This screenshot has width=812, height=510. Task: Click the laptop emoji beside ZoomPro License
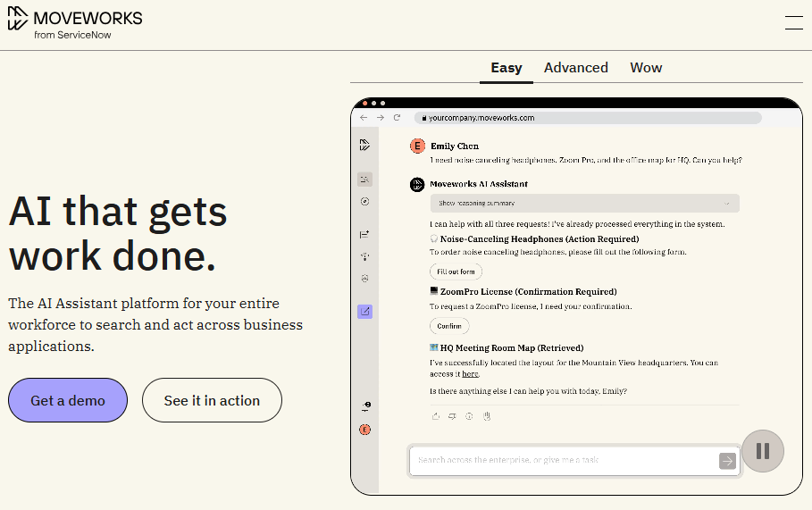point(434,291)
